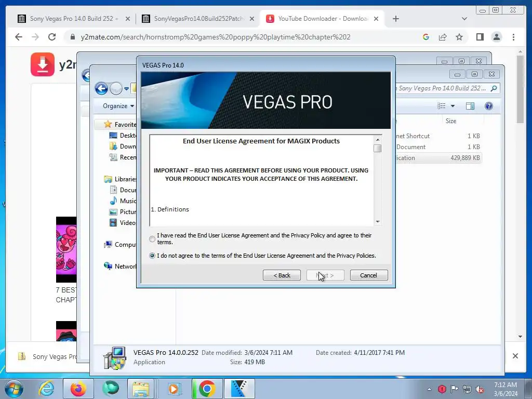Image resolution: width=532 pixels, height=399 pixels.
Task: Select Recent Places in Explorer favorites
Action: [123, 157]
